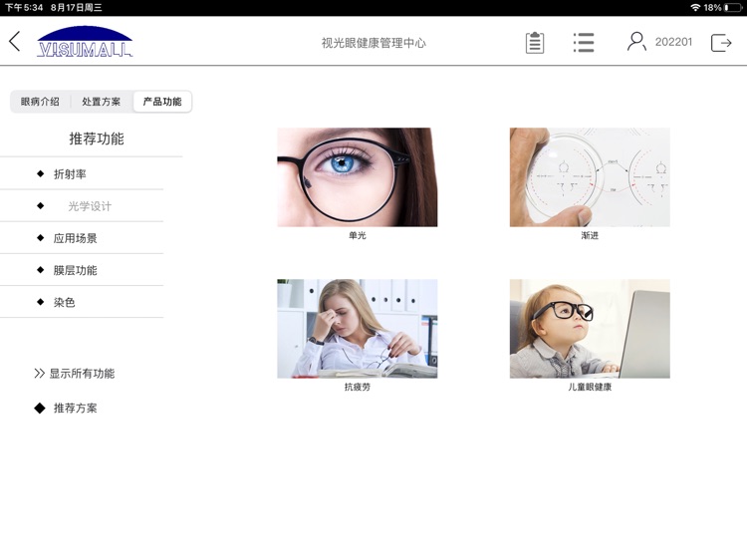Screen dimensions: 747x560
Task: Switch to the 眼病介绍 tab
Action: [40, 102]
